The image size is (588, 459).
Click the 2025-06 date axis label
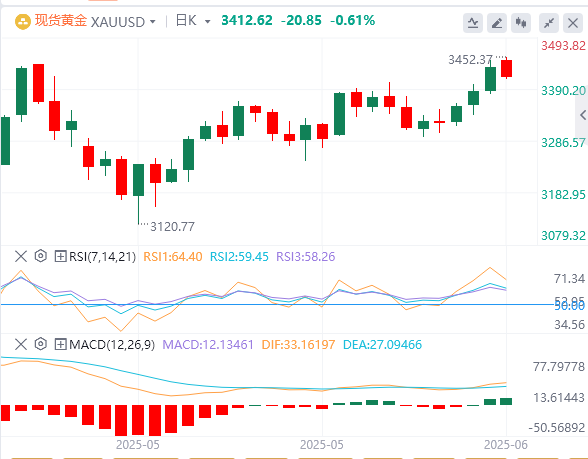coord(506,445)
